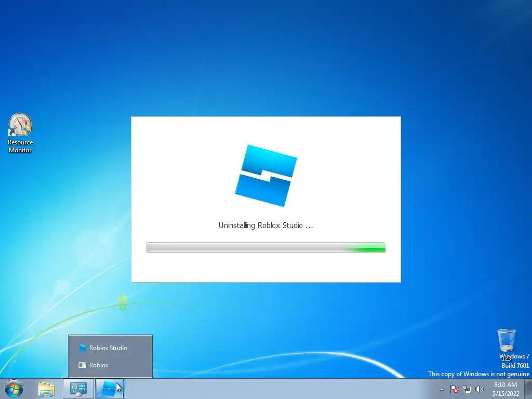
Task: Open the Windows Start menu orb
Action: pos(14,389)
